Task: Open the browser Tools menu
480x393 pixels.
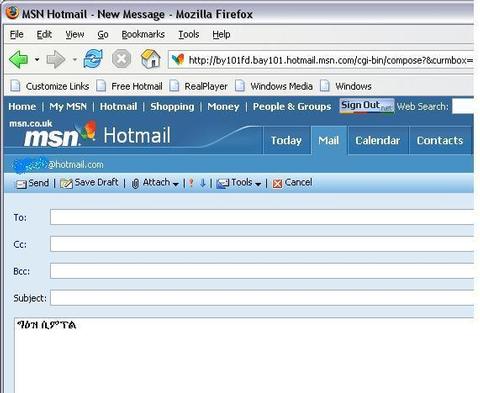Action: click(189, 34)
